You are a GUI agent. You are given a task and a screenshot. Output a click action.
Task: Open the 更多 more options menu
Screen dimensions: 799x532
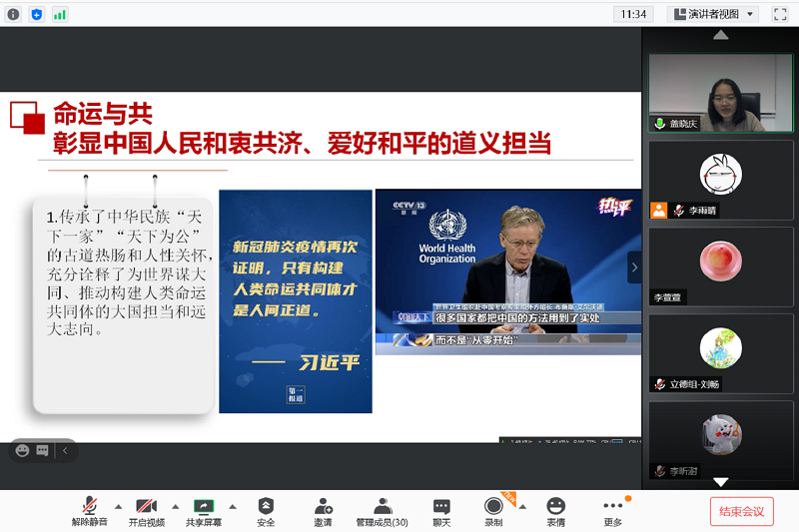(x=613, y=511)
